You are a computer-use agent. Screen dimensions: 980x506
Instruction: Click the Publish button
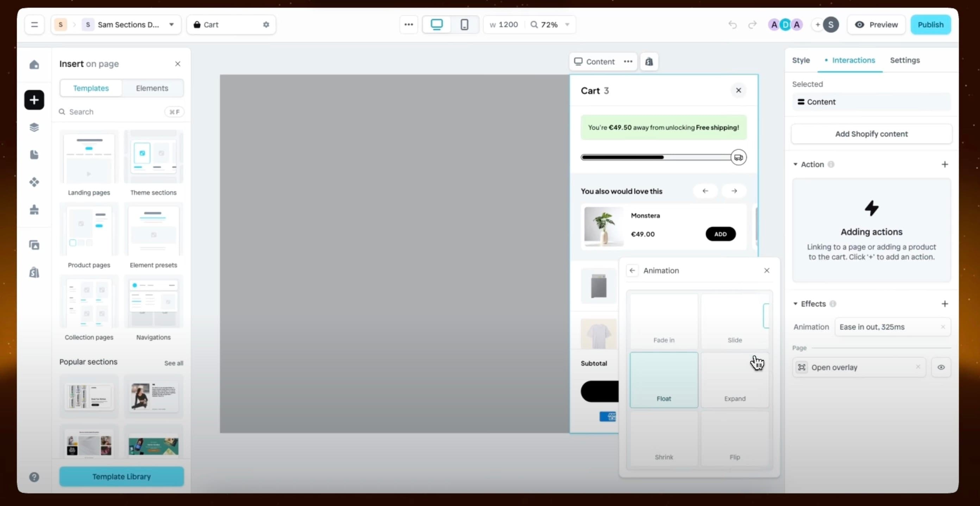click(931, 25)
